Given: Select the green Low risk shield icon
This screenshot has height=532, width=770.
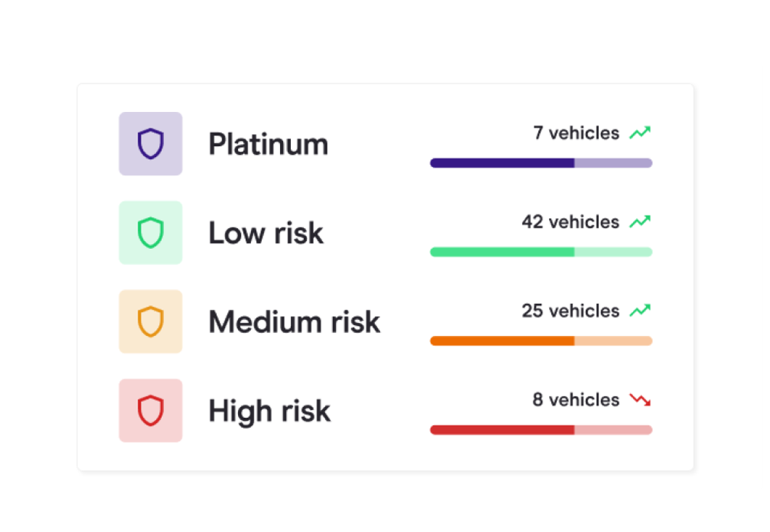Looking at the screenshot, I should (x=150, y=232).
